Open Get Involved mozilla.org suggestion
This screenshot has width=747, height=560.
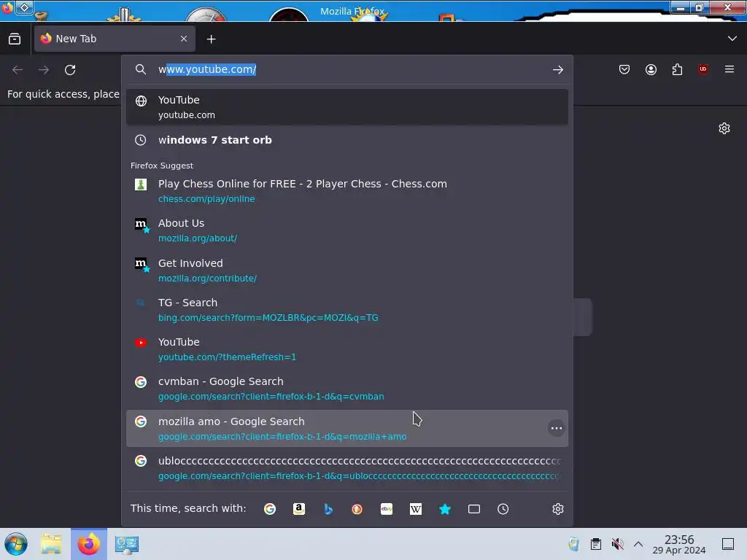click(347, 271)
